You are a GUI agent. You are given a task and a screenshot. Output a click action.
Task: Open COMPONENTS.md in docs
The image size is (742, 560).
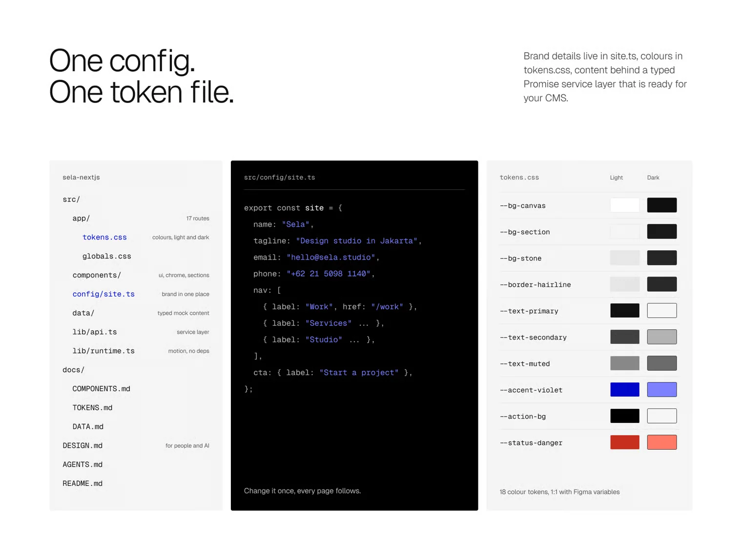102,389
